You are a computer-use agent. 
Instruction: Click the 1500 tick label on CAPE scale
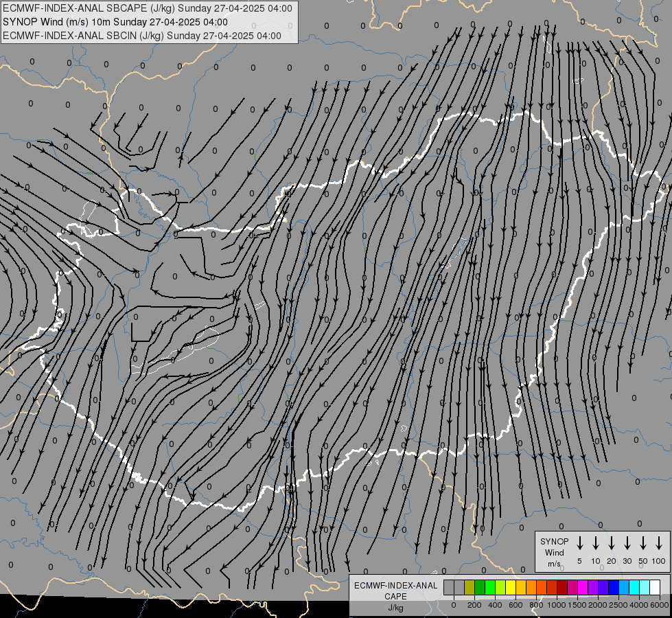(x=577, y=605)
